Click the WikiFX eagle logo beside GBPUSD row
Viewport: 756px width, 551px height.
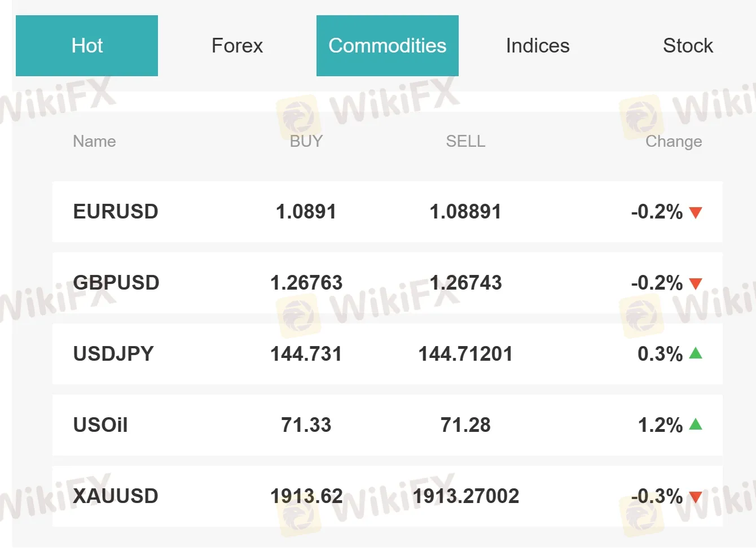300,316
